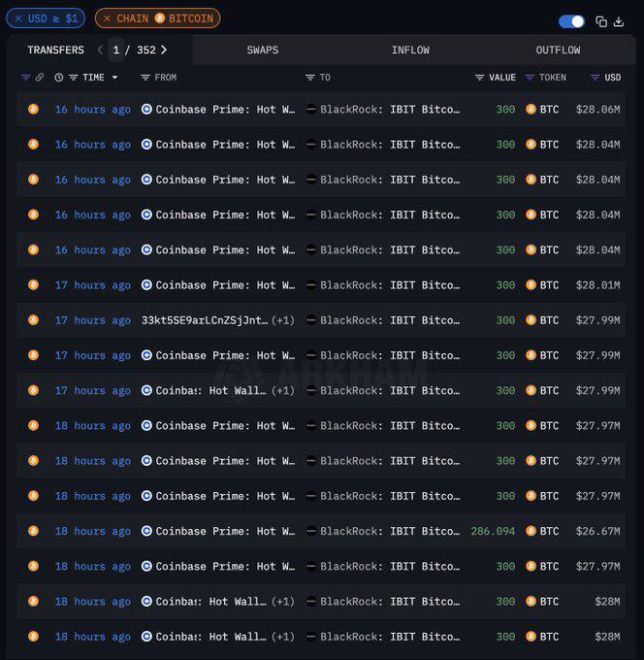Click Bitcoin chain icon in $26.67M row
The width and height of the screenshot is (644, 660).
[x=33, y=531]
